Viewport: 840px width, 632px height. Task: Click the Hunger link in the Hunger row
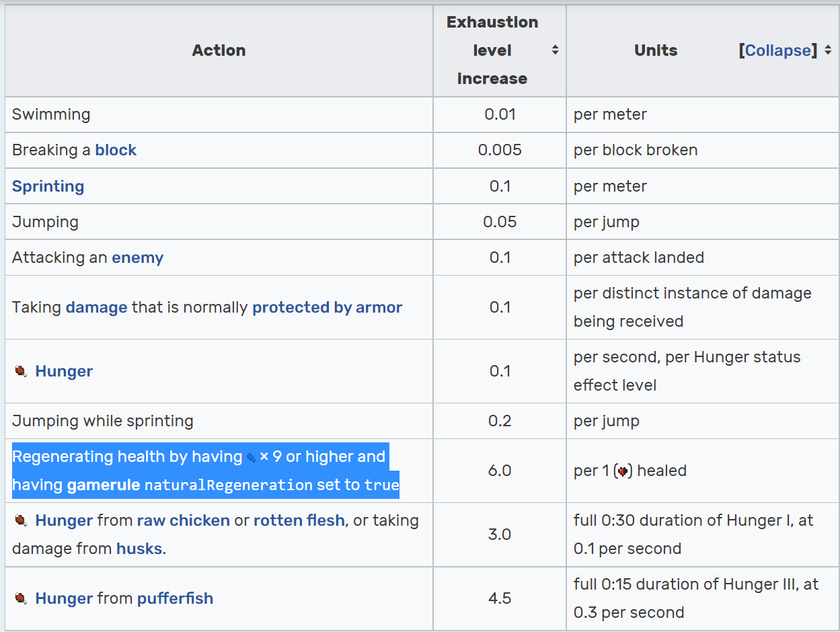(x=64, y=371)
